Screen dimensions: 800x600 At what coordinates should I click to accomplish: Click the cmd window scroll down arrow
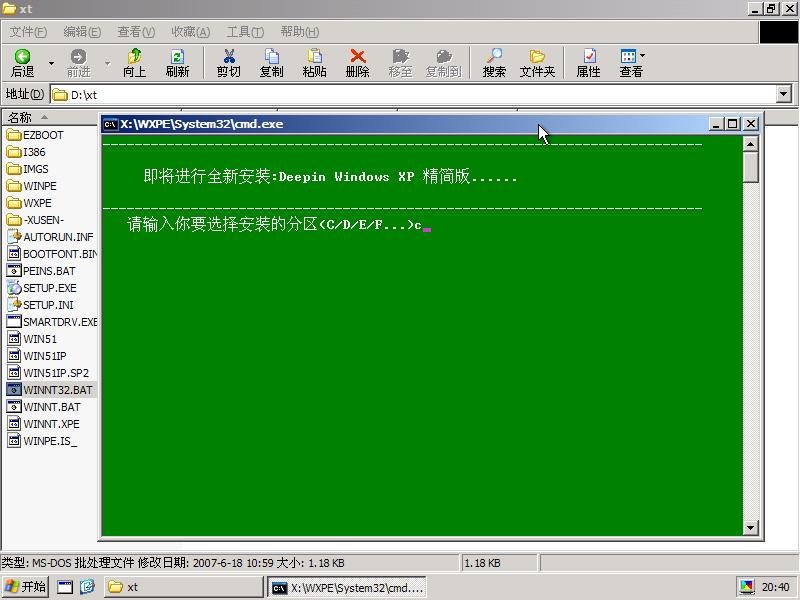point(751,528)
